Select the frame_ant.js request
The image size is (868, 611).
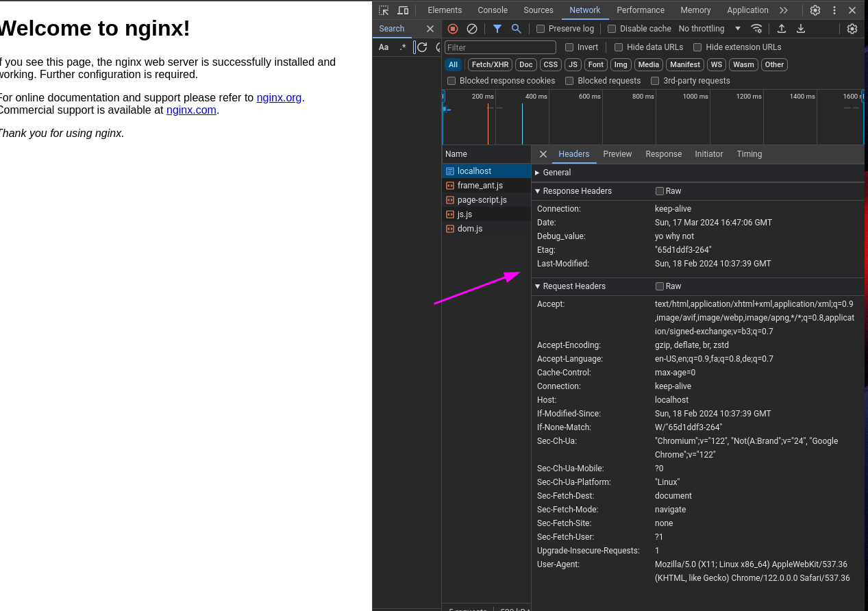(x=486, y=186)
